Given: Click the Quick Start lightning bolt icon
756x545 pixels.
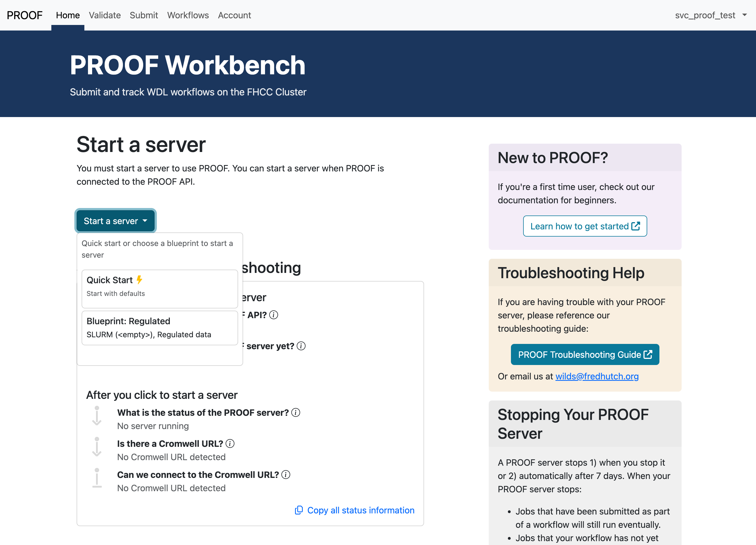Looking at the screenshot, I should coord(139,280).
